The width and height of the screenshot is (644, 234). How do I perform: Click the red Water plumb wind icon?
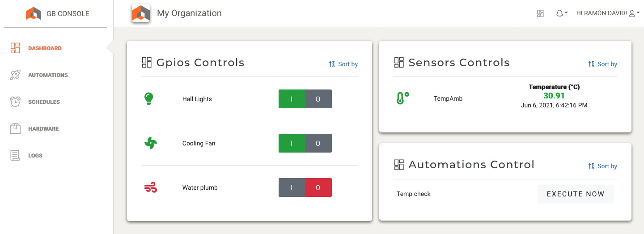tap(151, 188)
